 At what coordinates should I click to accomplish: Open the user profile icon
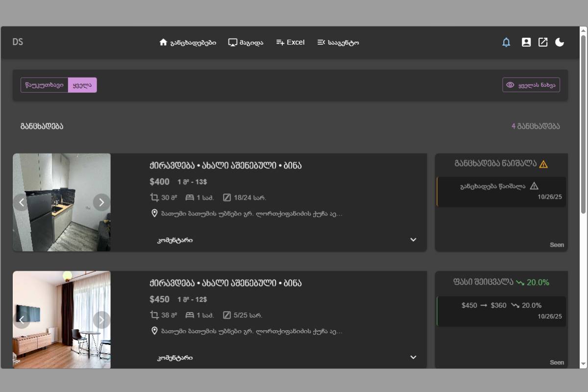(x=526, y=42)
